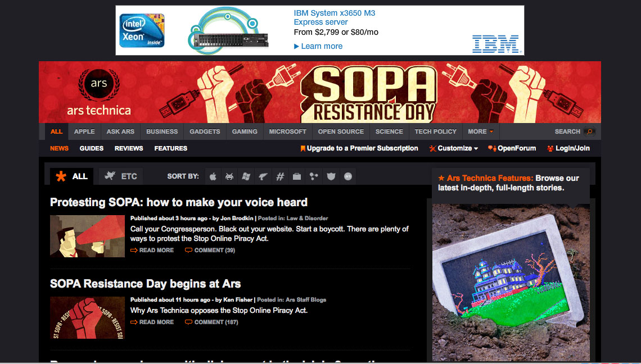This screenshot has height=364, width=641.
Task: Open headline Protesting SOPA: how to make your voice heard
Action: 179,202
